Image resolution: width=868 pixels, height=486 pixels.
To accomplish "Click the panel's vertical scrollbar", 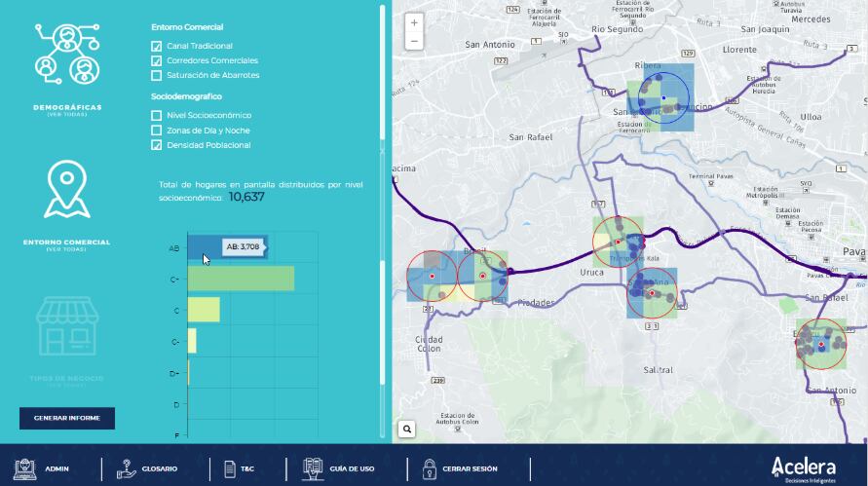I will coord(383,73).
